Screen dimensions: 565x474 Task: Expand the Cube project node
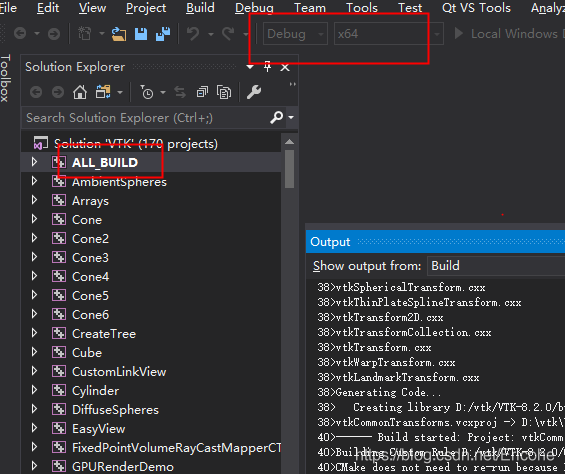[x=34, y=352]
